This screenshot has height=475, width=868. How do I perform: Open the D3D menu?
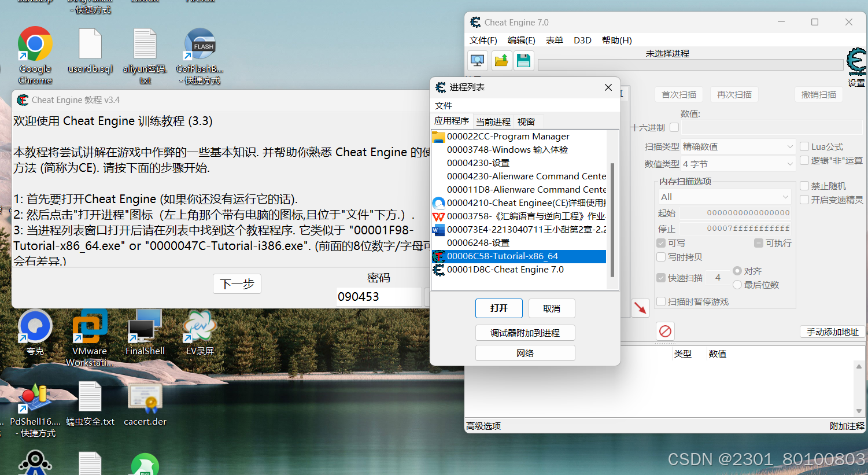(x=582, y=40)
